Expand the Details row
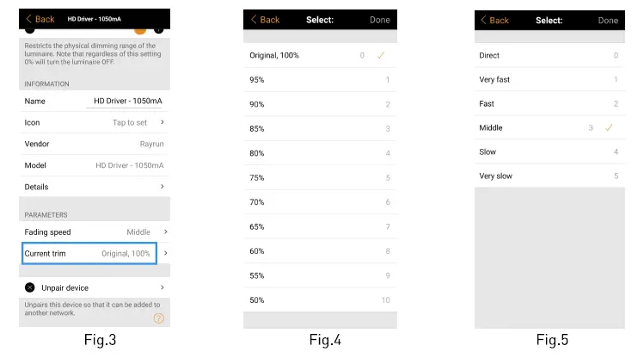 click(x=95, y=187)
